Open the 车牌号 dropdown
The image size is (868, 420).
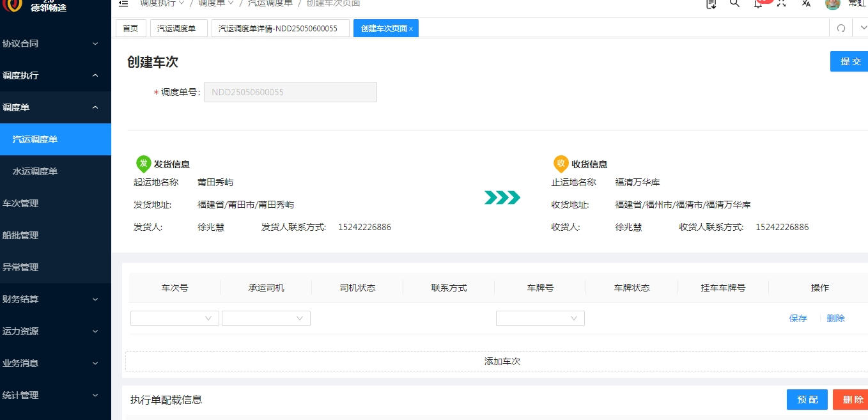(x=540, y=318)
